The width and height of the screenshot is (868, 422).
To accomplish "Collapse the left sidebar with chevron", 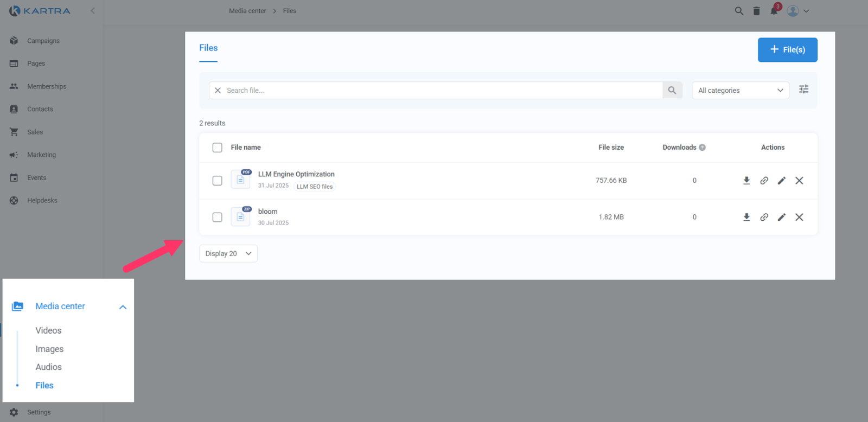I will [93, 11].
